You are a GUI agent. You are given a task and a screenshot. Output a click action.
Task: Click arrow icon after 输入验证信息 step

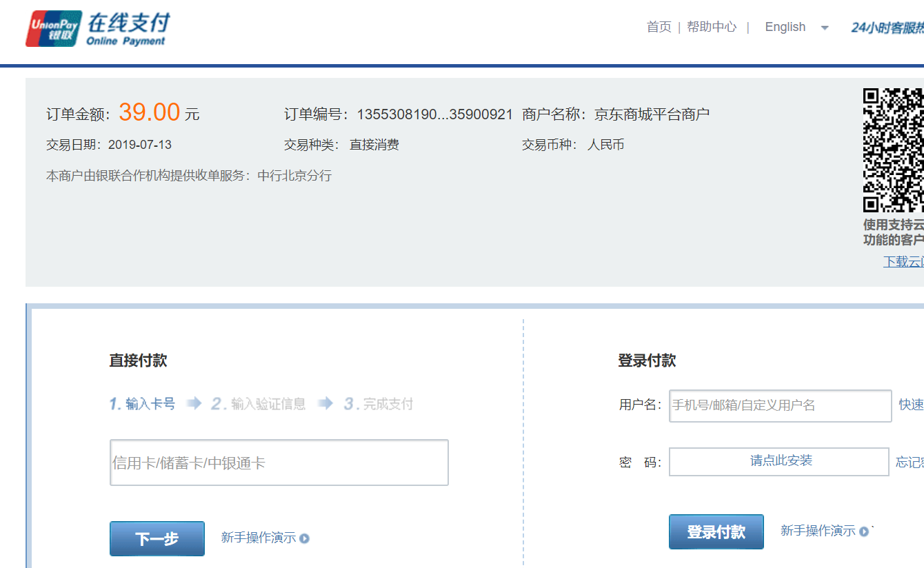click(325, 404)
